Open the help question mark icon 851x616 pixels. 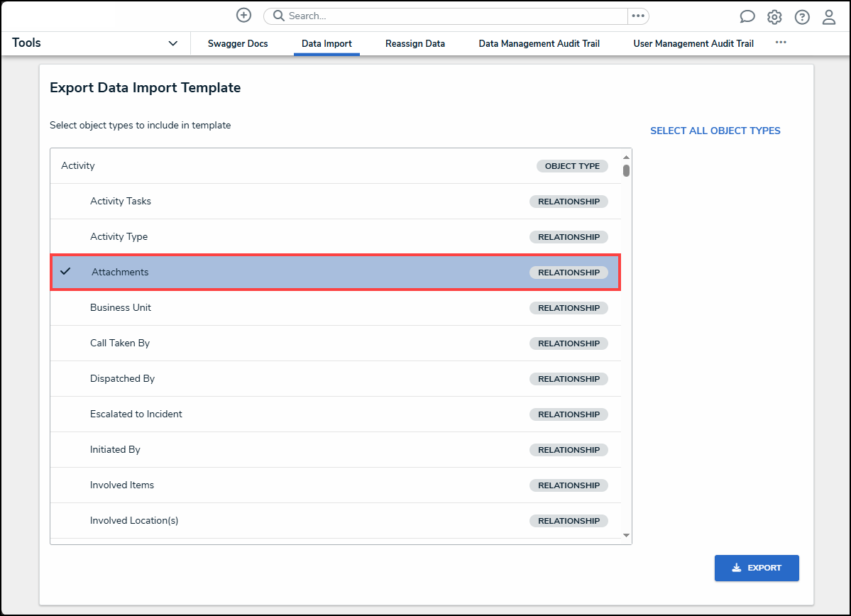[802, 17]
